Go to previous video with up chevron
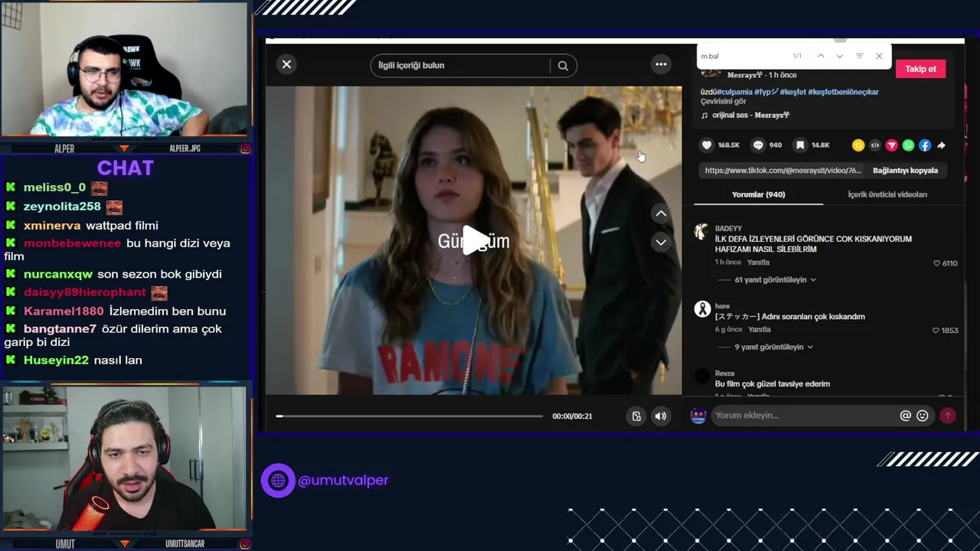 coord(661,214)
